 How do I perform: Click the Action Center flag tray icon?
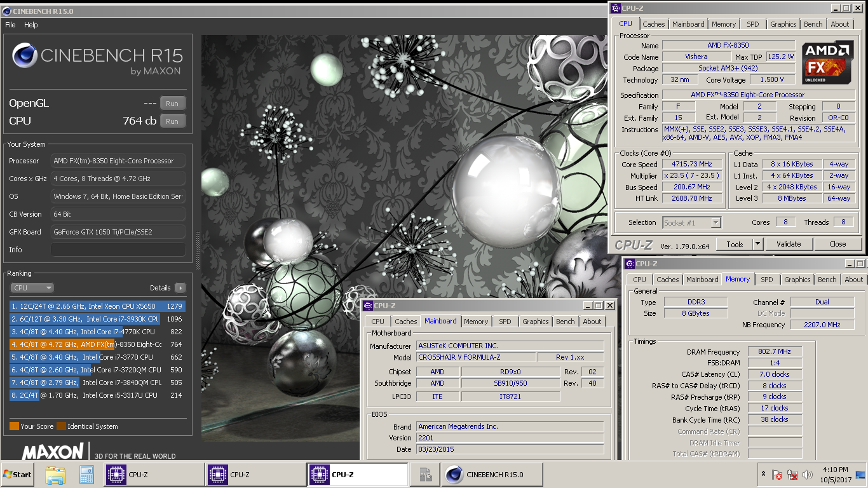[776, 475]
